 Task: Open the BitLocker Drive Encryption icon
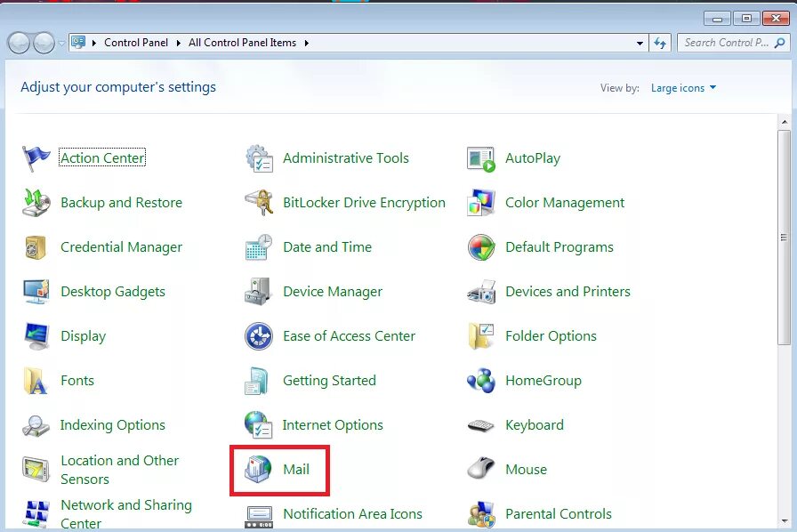point(259,203)
